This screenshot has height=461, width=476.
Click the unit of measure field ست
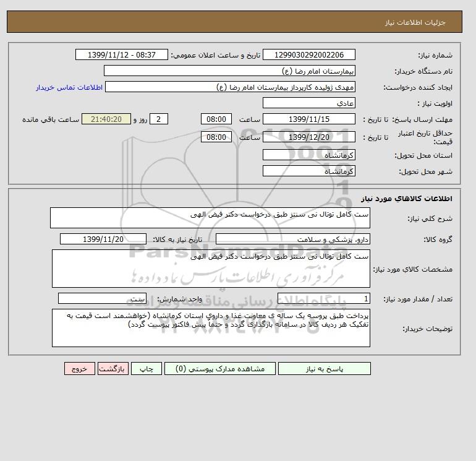102,299
